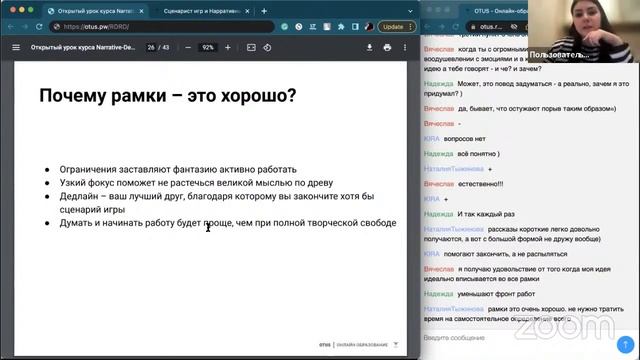Click bullet 'Дедлайн – ваш лучший друг'

pos(217,203)
